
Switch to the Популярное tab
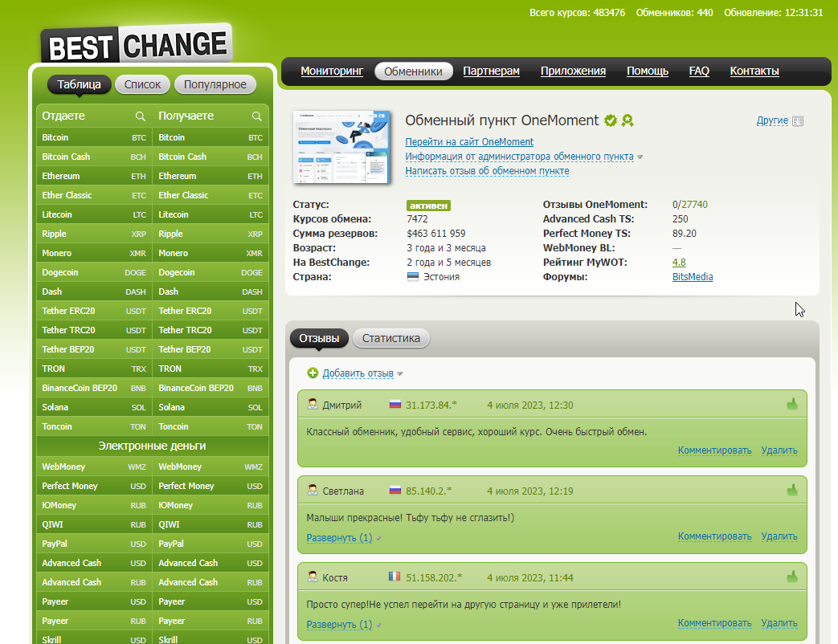(x=215, y=84)
